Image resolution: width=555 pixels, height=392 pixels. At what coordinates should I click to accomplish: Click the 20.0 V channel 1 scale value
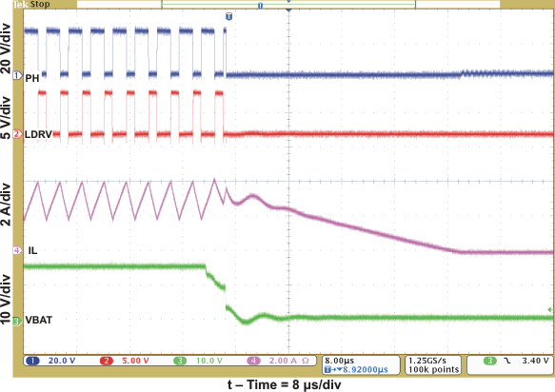62,361
